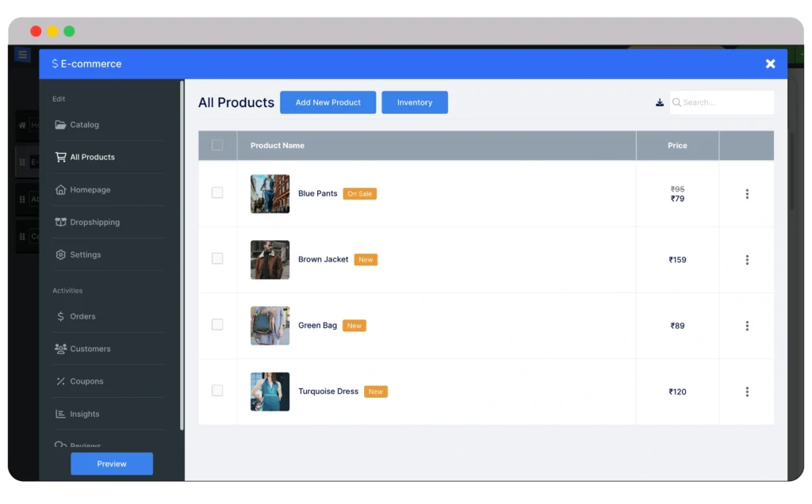Click the download export icon near search
The height and width of the screenshot is (504, 812).
click(659, 102)
